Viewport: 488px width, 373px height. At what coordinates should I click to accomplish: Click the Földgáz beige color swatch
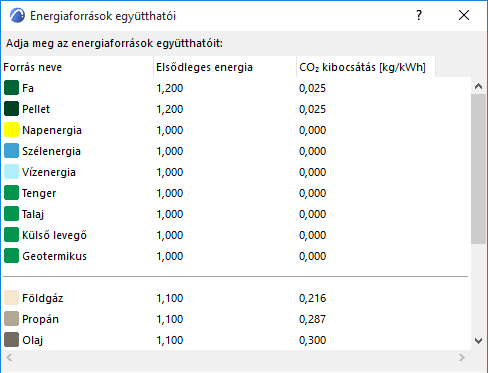11,298
